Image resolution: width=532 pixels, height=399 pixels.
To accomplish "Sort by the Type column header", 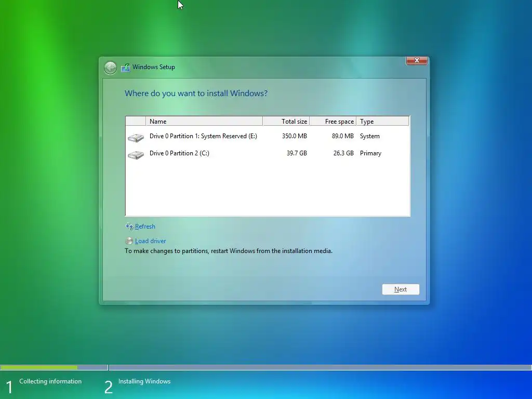I will pyautogui.click(x=383, y=121).
